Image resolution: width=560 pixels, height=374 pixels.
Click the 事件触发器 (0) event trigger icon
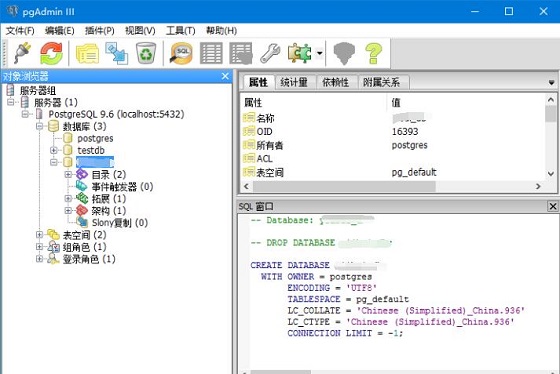82,186
